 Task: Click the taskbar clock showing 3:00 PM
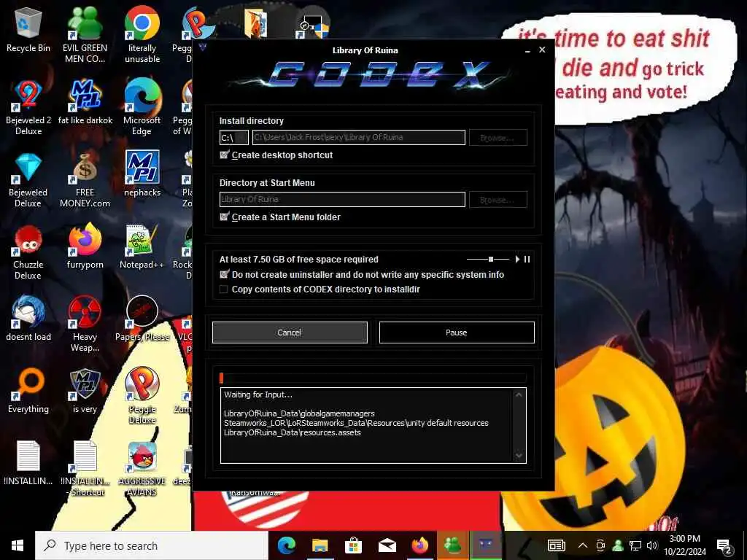pos(685,545)
